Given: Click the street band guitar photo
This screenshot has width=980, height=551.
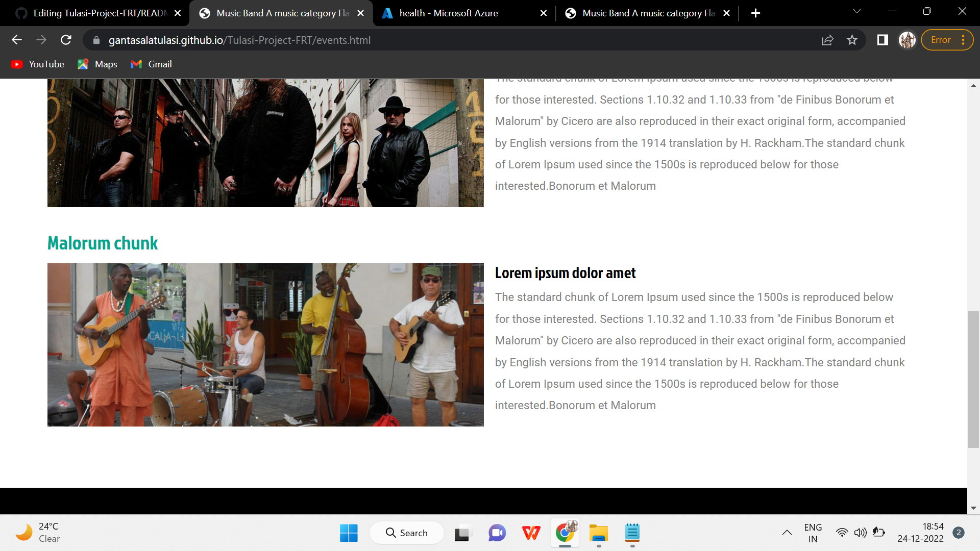Looking at the screenshot, I should click(x=265, y=344).
